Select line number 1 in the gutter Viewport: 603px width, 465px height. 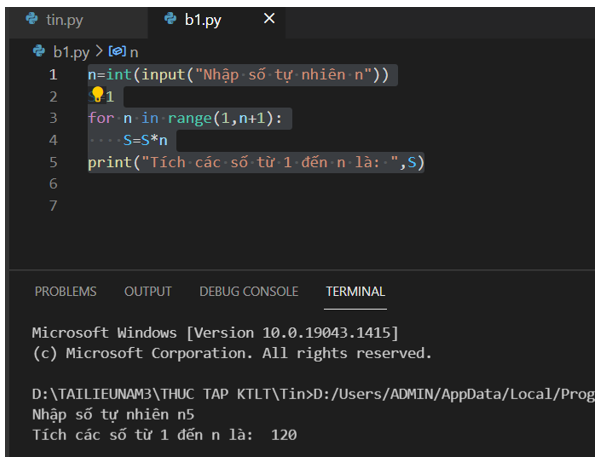[x=53, y=75]
